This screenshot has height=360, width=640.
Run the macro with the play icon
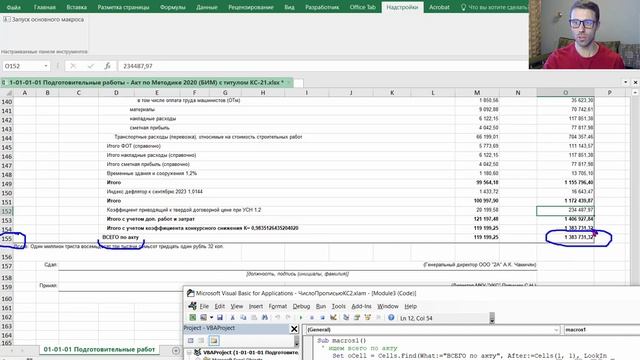click(x=301, y=318)
